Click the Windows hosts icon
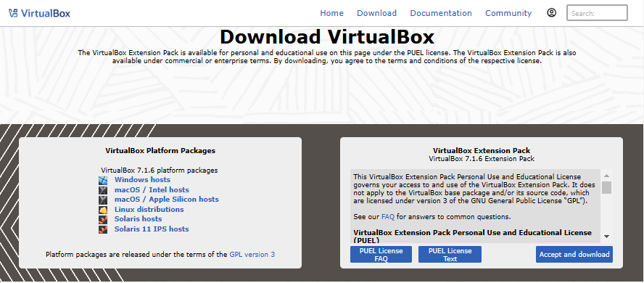 [103, 180]
